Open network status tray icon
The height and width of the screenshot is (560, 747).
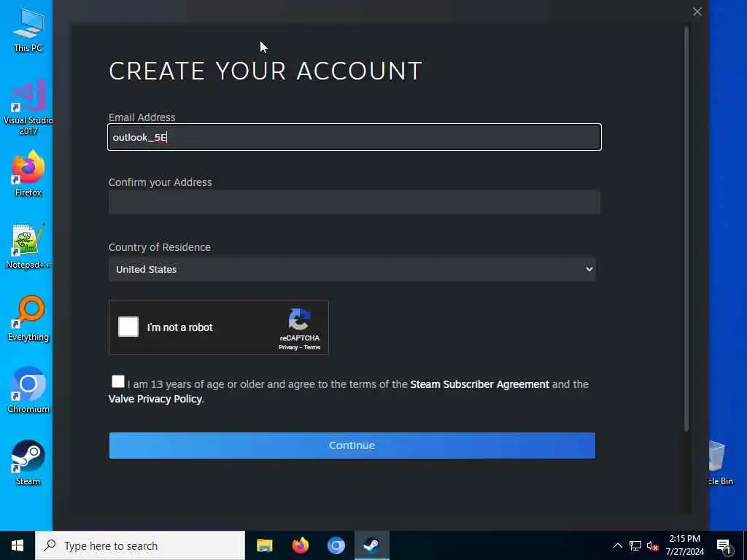635,545
